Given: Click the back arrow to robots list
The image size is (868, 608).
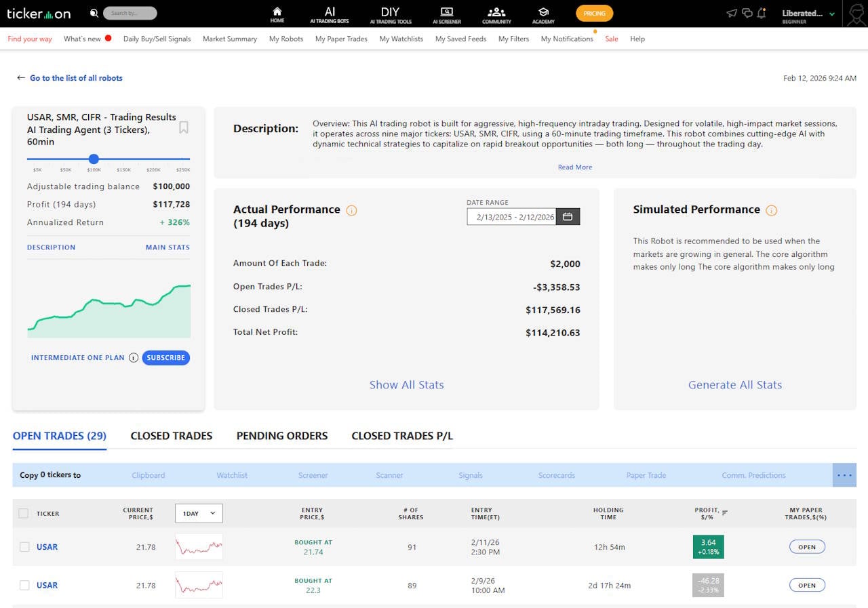Looking at the screenshot, I should tap(21, 78).
